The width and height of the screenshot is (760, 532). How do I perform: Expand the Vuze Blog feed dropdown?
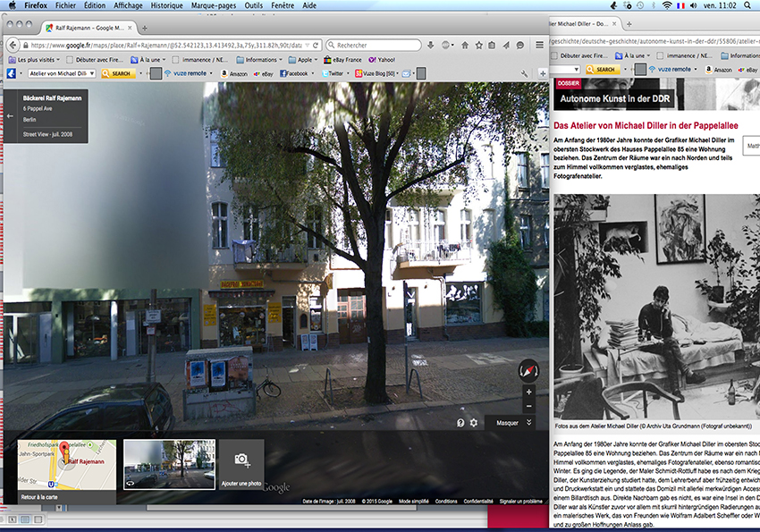[398, 73]
